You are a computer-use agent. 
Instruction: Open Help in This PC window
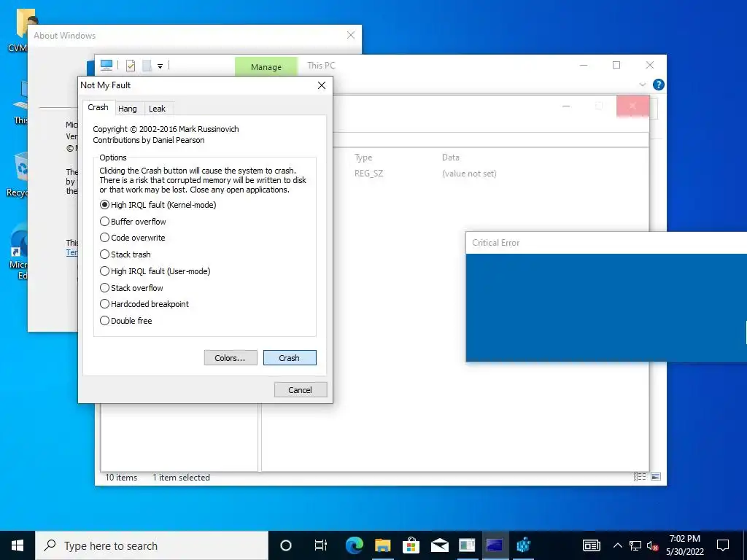[659, 85]
